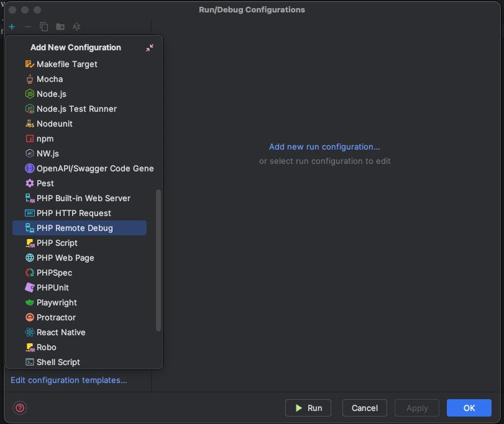
Task: Click the Node.js Test Runner icon
Action: (x=30, y=109)
